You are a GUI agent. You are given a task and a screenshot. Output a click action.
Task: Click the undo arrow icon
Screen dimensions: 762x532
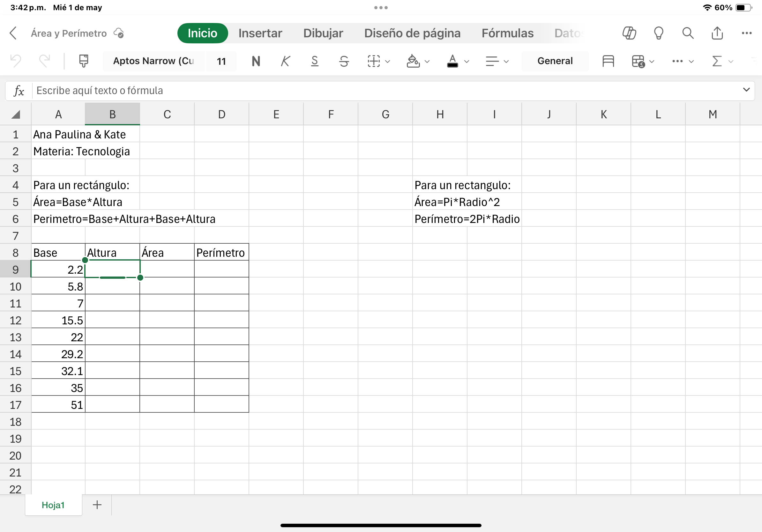[x=16, y=61]
